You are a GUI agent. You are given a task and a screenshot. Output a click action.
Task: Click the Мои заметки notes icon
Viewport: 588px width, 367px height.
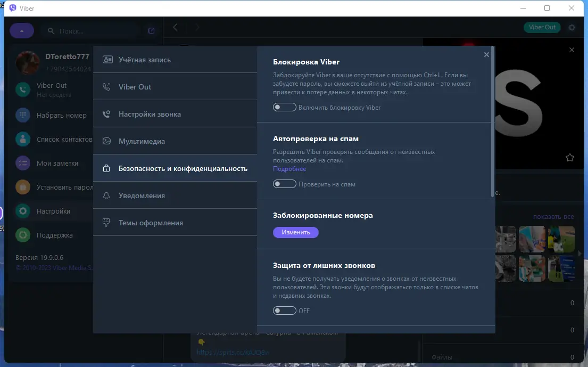pos(23,163)
